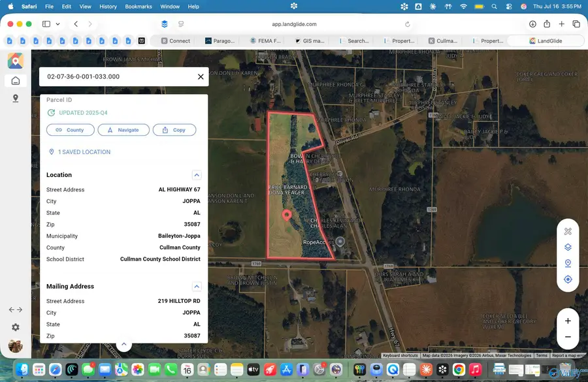The height and width of the screenshot is (382, 588).
Task: Open the File menu
Action: pyautogui.click(x=49, y=7)
